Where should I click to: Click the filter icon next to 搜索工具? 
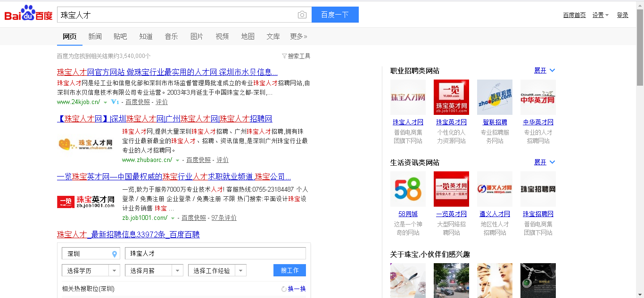284,56
